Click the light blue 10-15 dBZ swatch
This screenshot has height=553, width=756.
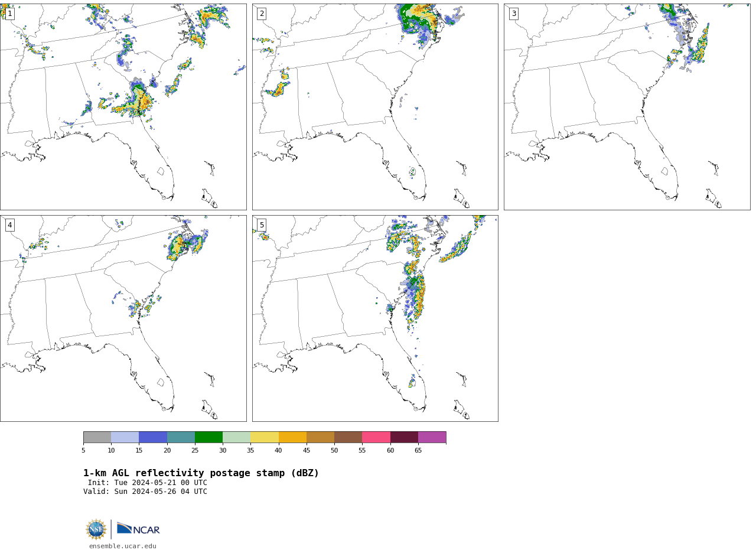(125, 437)
